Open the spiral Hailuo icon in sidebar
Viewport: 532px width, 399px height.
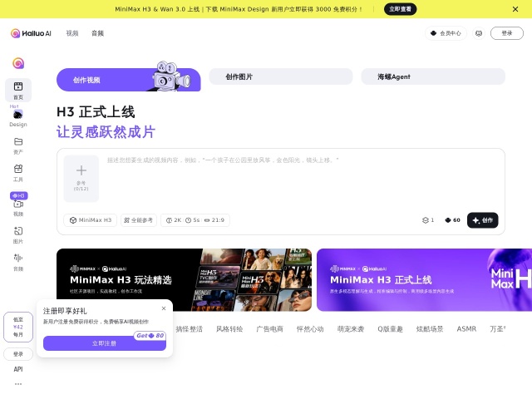18,63
